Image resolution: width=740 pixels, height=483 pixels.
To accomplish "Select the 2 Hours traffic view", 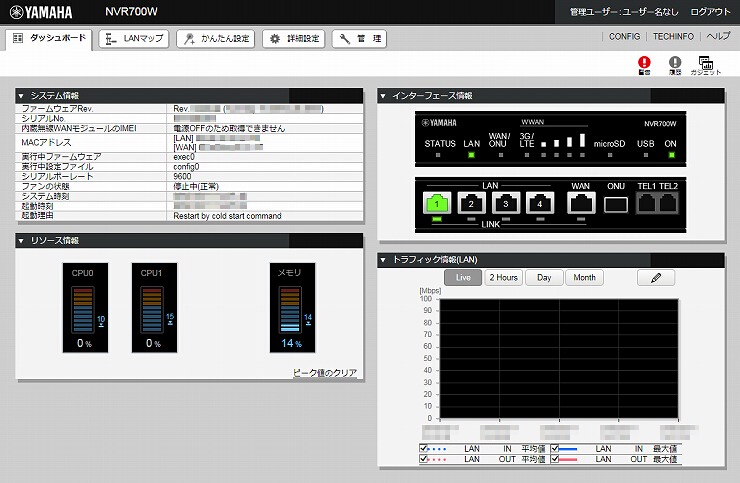I will tap(504, 278).
